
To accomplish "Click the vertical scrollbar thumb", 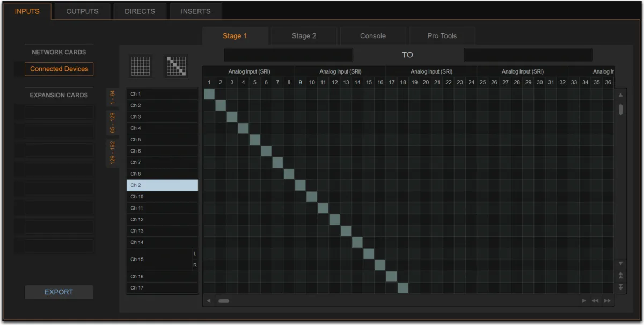I will pyautogui.click(x=621, y=110).
